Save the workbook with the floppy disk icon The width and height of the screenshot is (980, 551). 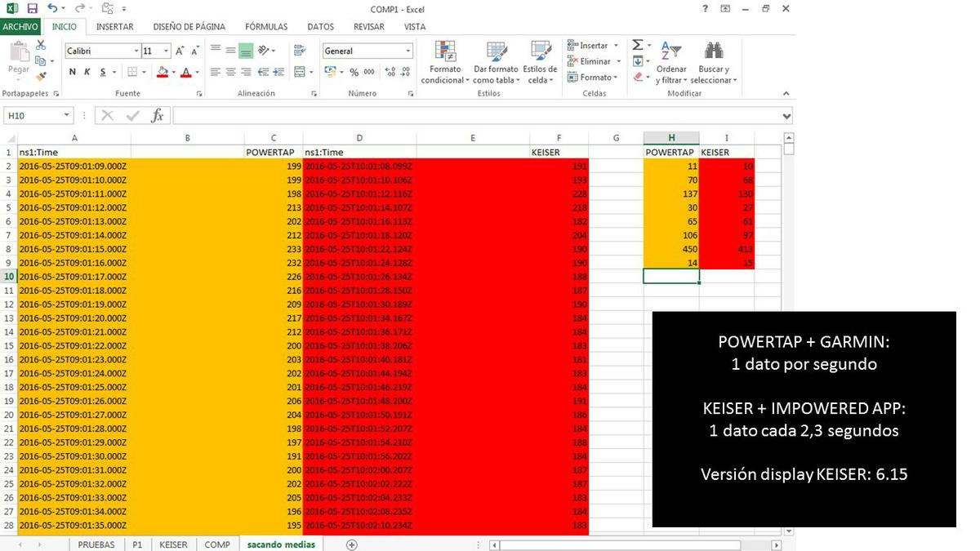point(32,8)
